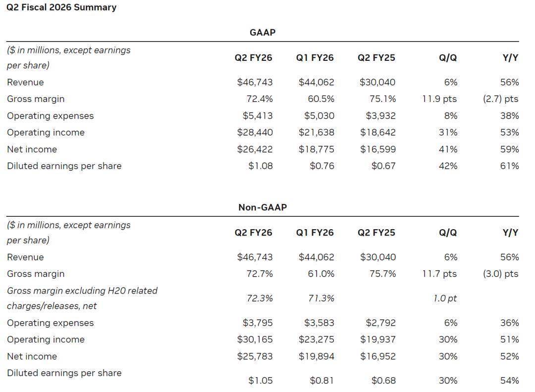
Task: Select Non-GAAP operating income $30,165 cell
Action: click(255, 339)
